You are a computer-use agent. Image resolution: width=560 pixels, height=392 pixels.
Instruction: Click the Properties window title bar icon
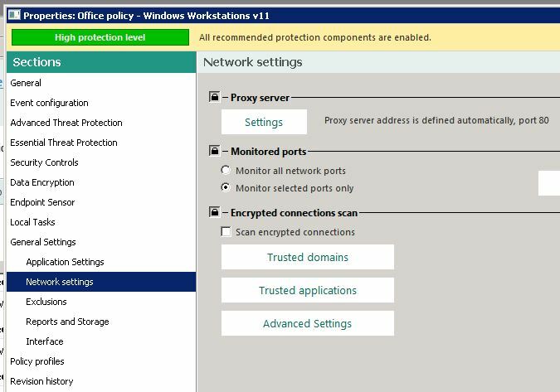[x=14, y=15]
